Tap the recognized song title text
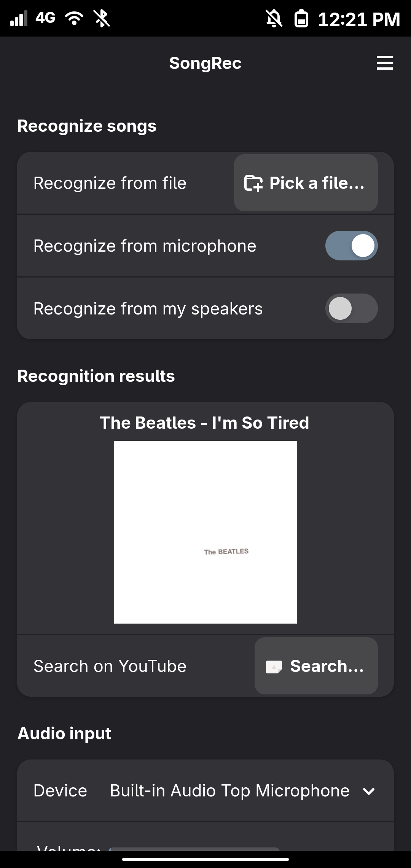 tap(204, 423)
